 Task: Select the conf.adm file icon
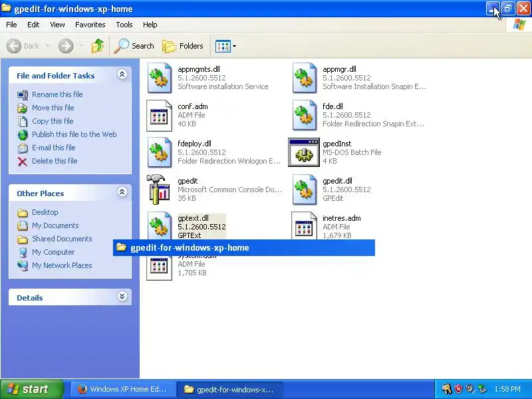coord(159,115)
